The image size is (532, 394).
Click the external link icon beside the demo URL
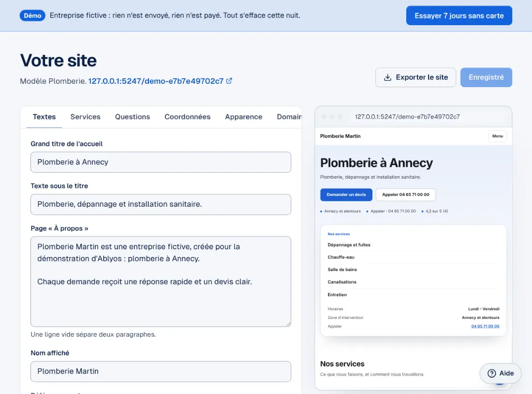point(229,81)
